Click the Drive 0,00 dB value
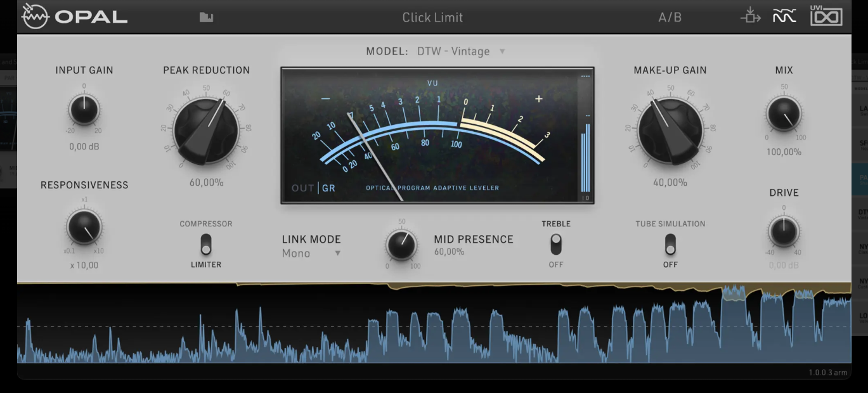 784,266
